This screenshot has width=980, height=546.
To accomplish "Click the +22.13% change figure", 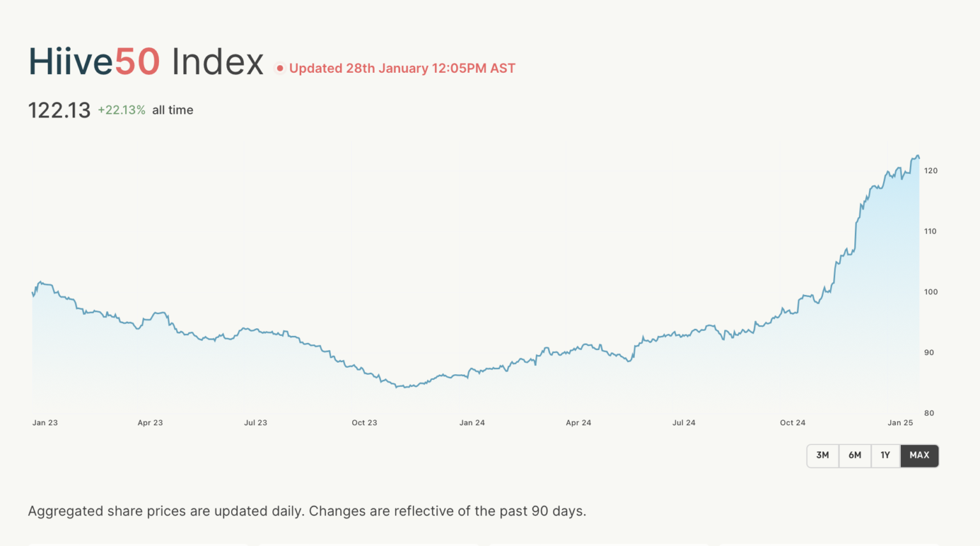I will (x=121, y=110).
